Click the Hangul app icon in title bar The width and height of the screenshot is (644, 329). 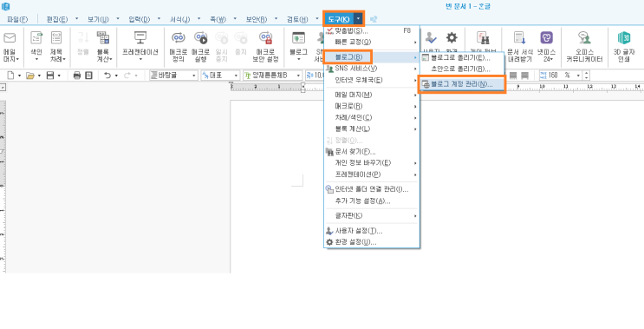[x=6, y=7]
